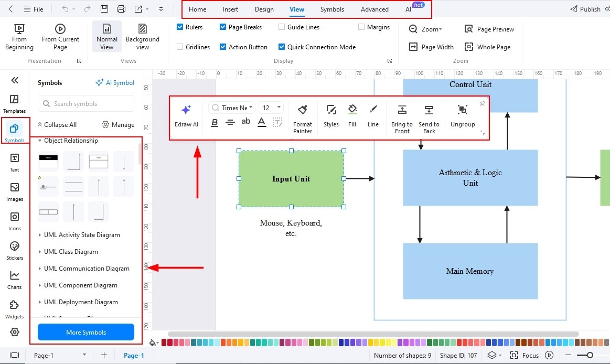Image resolution: width=610 pixels, height=364 pixels.
Task: Click the More Symbols button
Action: click(x=85, y=331)
